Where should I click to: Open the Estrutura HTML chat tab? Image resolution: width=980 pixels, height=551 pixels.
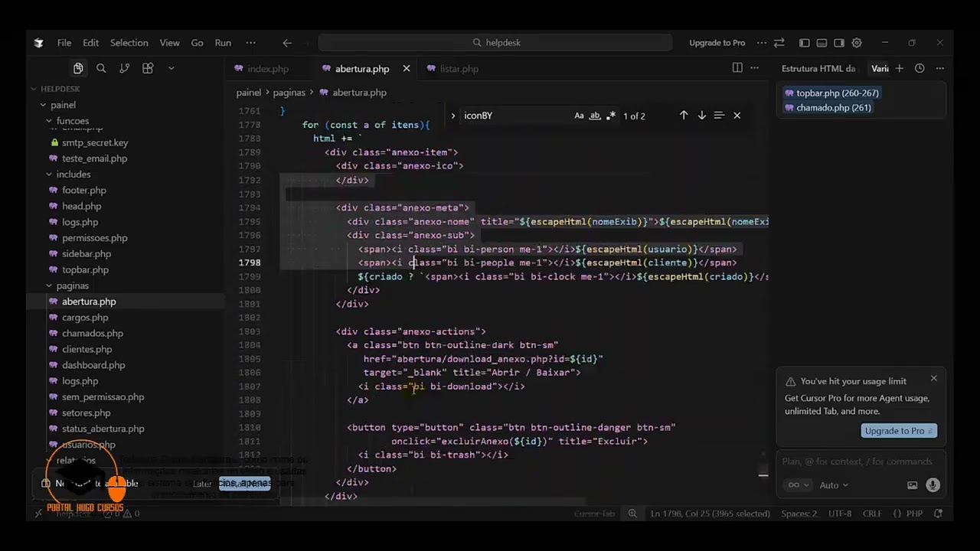(819, 69)
